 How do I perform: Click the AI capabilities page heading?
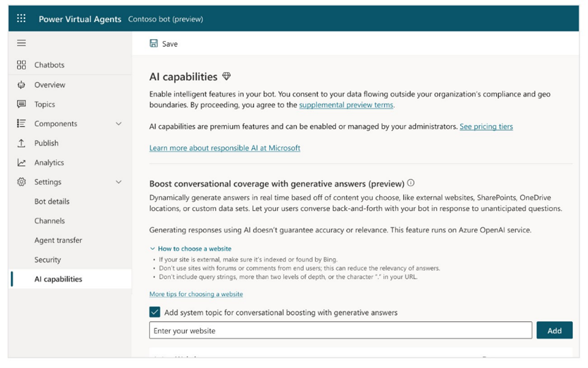[183, 77]
